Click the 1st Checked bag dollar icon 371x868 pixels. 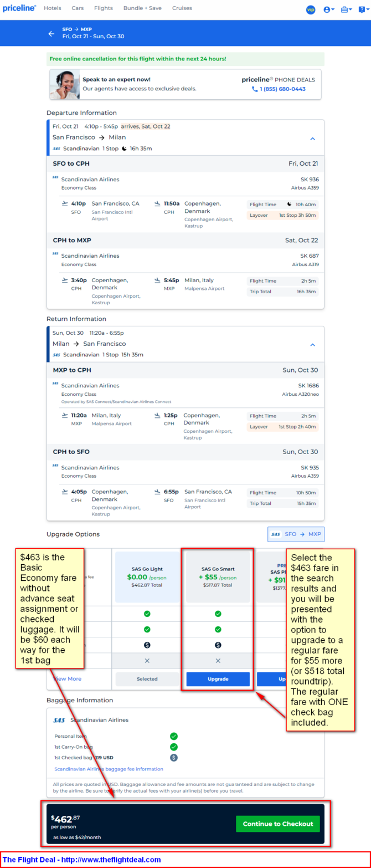click(x=174, y=758)
